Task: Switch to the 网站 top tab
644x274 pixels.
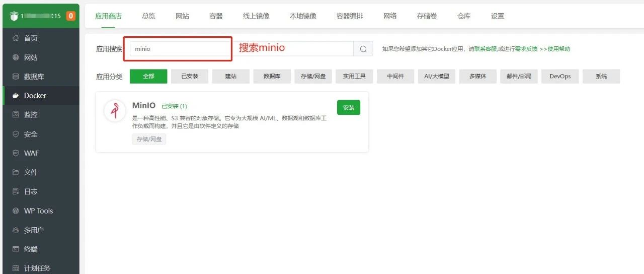Action: pos(182,16)
